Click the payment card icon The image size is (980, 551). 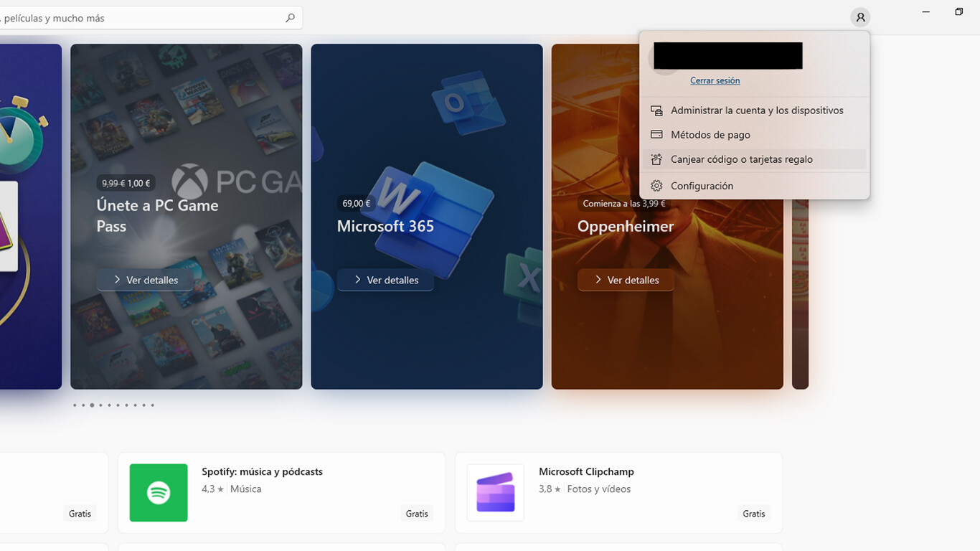point(656,135)
